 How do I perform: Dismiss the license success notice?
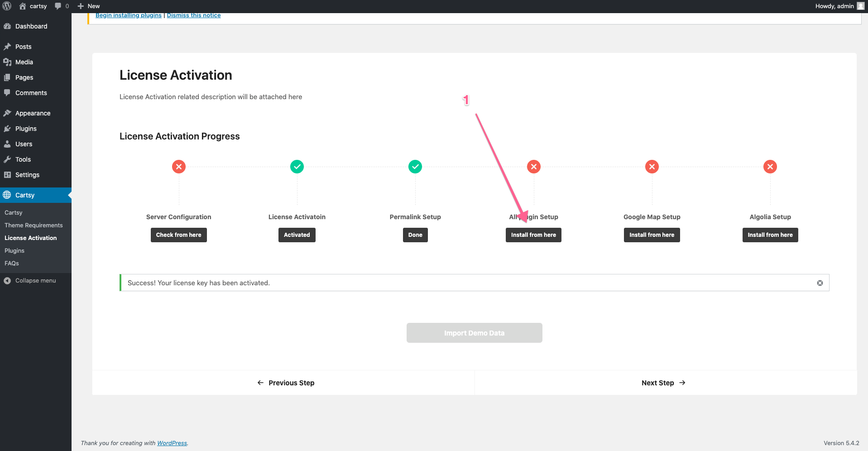[820, 283]
